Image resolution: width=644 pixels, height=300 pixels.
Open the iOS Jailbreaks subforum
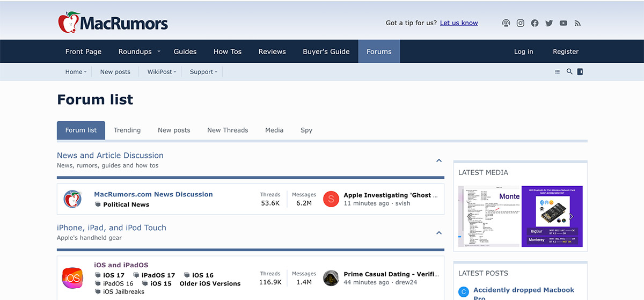tap(123, 291)
